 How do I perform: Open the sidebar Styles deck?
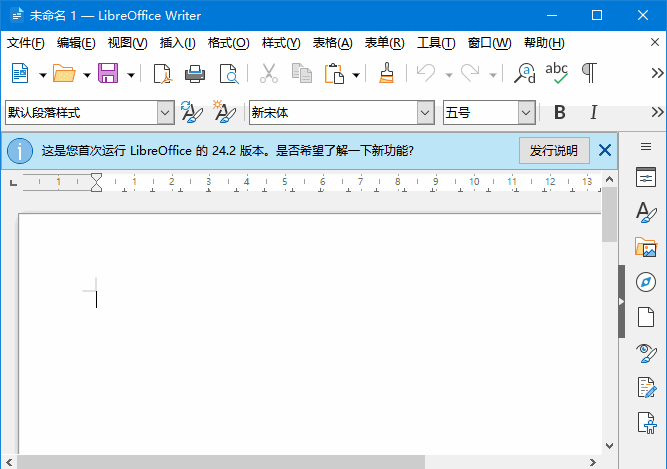click(x=646, y=213)
